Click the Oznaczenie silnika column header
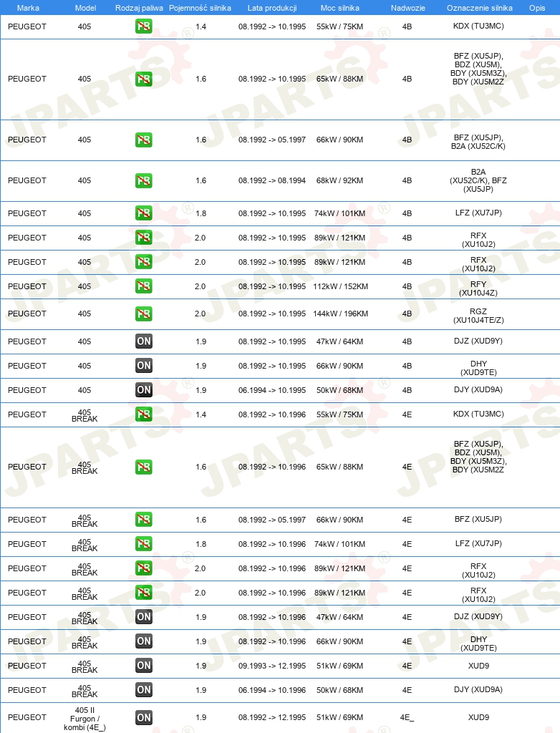 (x=480, y=8)
